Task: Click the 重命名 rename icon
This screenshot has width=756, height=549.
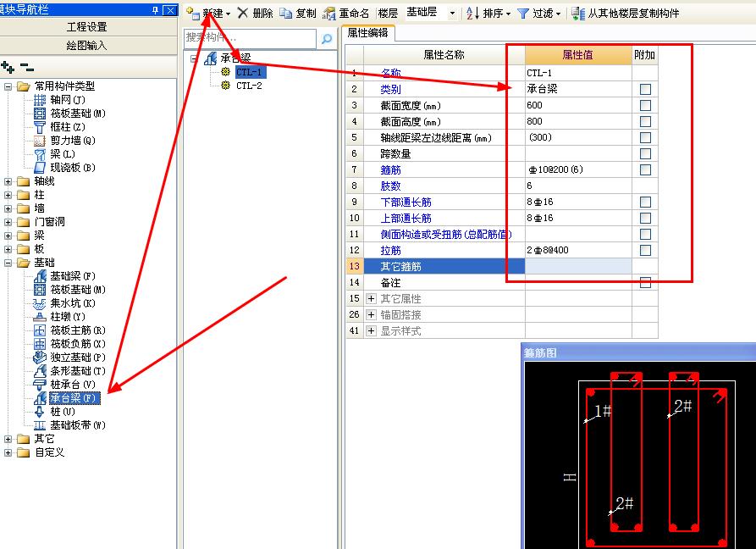Action: (x=328, y=14)
